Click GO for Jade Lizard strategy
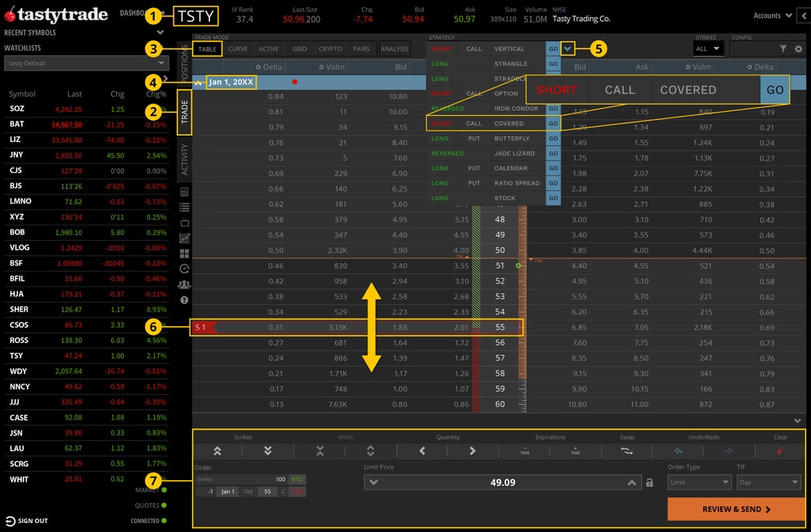The image size is (811, 532). point(553,153)
